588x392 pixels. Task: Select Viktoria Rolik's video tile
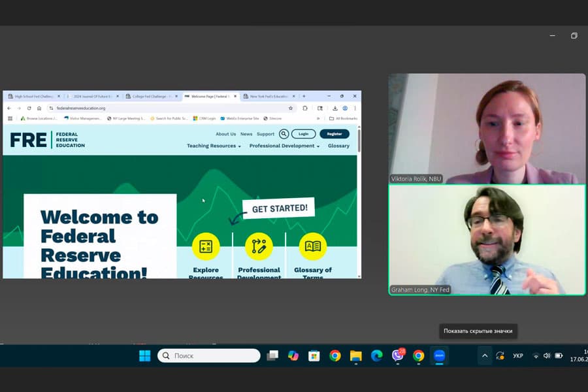[487, 128]
